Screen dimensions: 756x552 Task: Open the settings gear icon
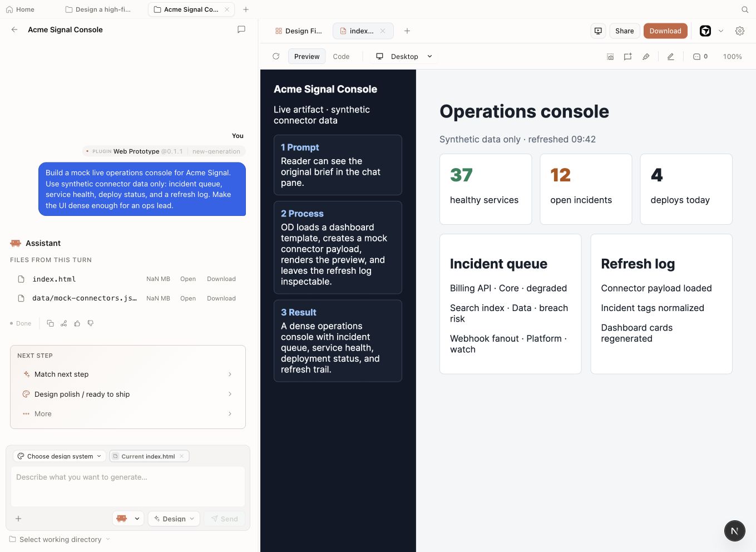pos(740,31)
